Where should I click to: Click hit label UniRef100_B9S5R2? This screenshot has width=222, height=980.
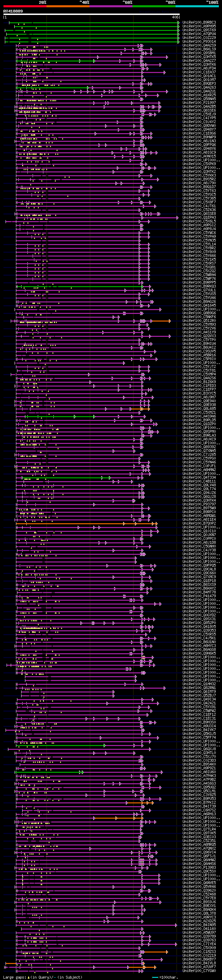(199, 179)
